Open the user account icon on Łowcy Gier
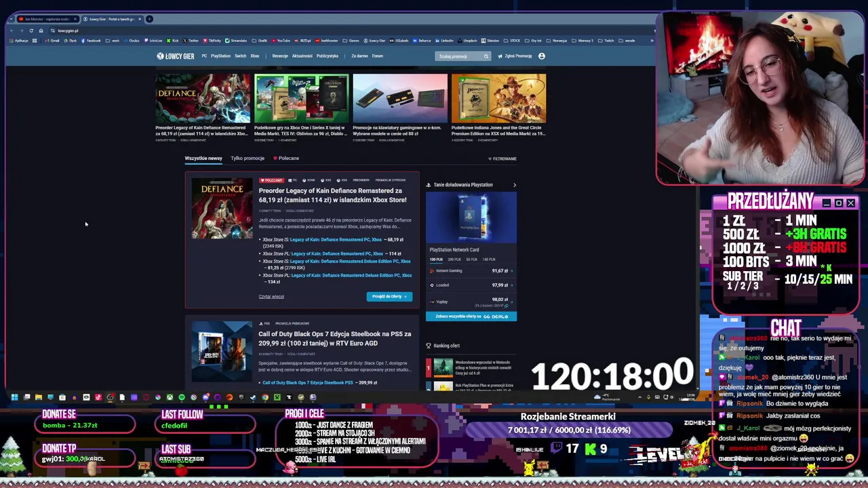 pos(541,56)
